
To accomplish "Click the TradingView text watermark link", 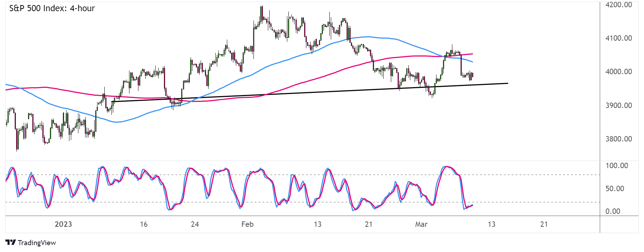I will coord(37,243).
